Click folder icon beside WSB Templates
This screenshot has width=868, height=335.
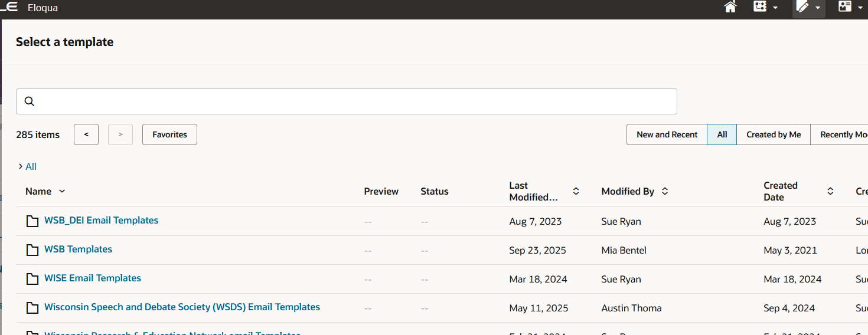[32, 250]
